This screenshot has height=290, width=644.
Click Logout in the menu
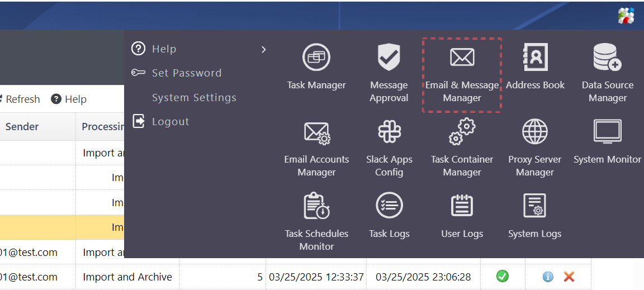tap(171, 122)
